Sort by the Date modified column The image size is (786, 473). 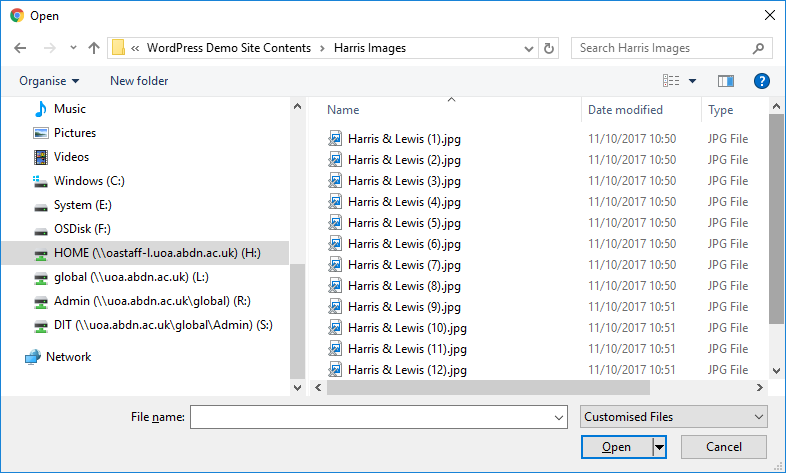point(625,110)
